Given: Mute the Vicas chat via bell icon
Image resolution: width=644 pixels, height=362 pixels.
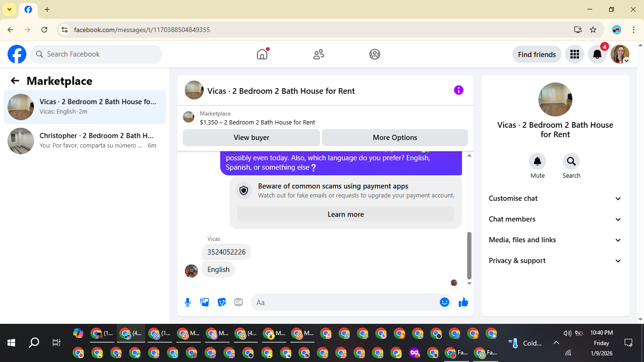Looking at the screenshot, I should (537, 161).
